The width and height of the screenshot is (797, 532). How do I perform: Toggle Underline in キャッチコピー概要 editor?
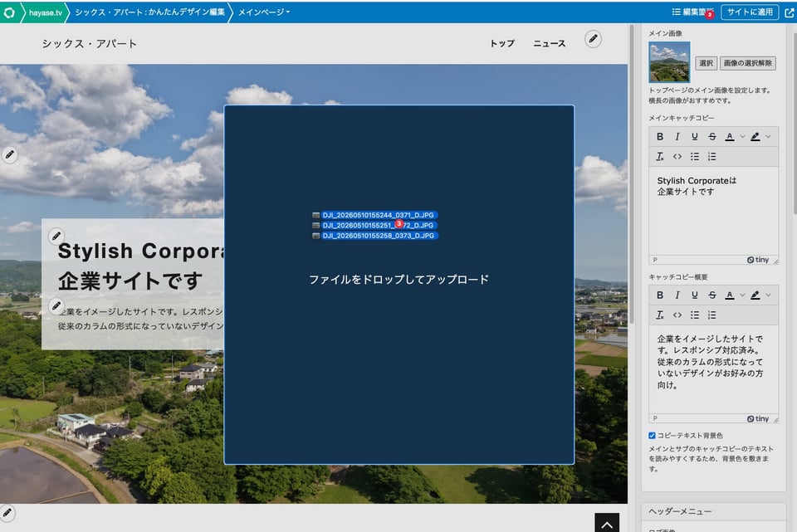[694, 295]
